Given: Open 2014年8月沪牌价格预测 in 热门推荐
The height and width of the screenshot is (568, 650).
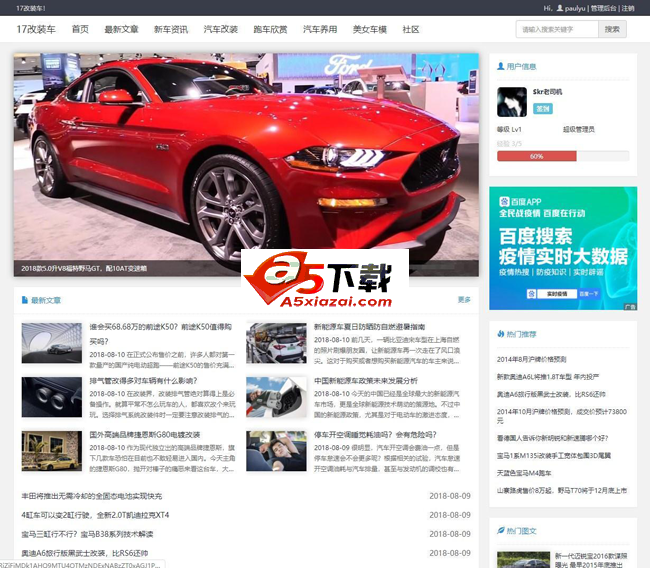Looking at the screenshot, I should (531, 359).
